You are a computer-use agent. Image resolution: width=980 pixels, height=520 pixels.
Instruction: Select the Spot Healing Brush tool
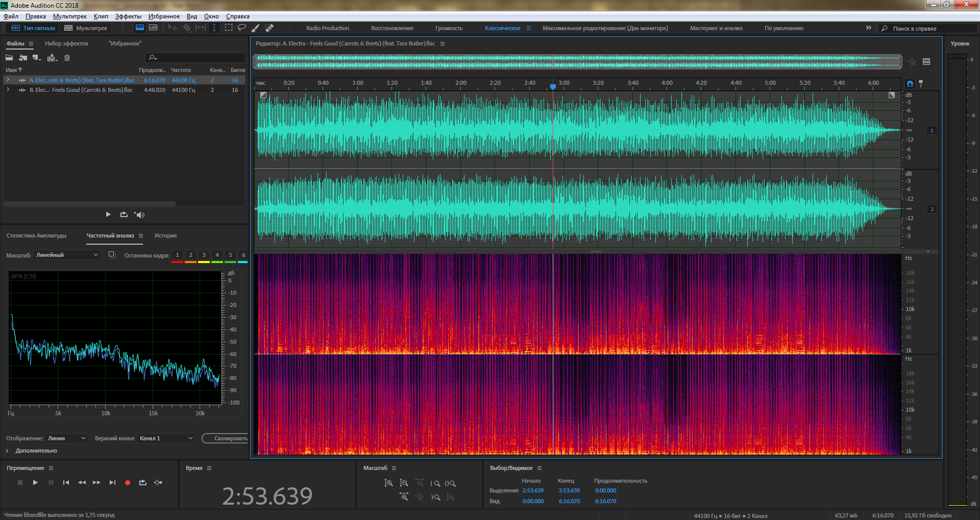coord(269,28)
